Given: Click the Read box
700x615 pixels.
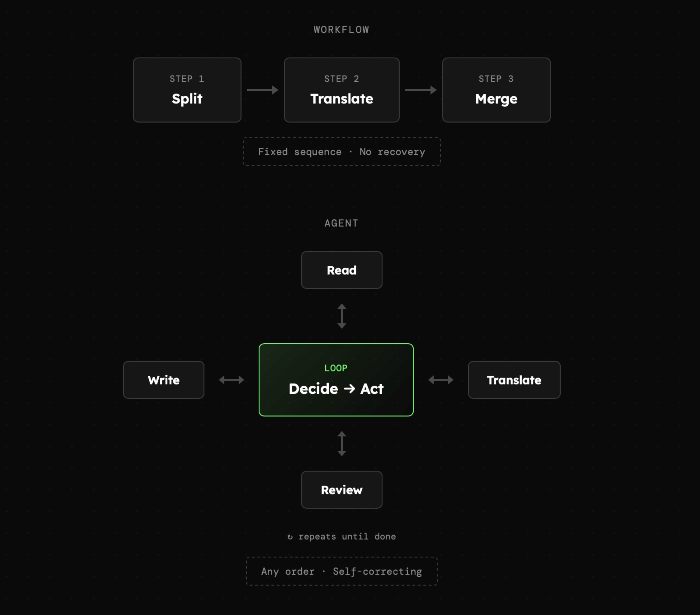Looking at the screenshot, I should (x=341, y=270).
